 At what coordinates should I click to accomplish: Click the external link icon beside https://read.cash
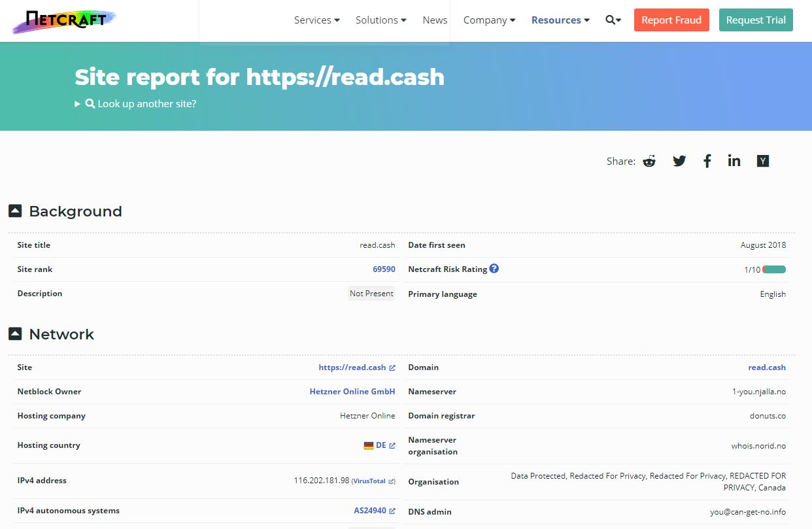(x=392, y=368)
